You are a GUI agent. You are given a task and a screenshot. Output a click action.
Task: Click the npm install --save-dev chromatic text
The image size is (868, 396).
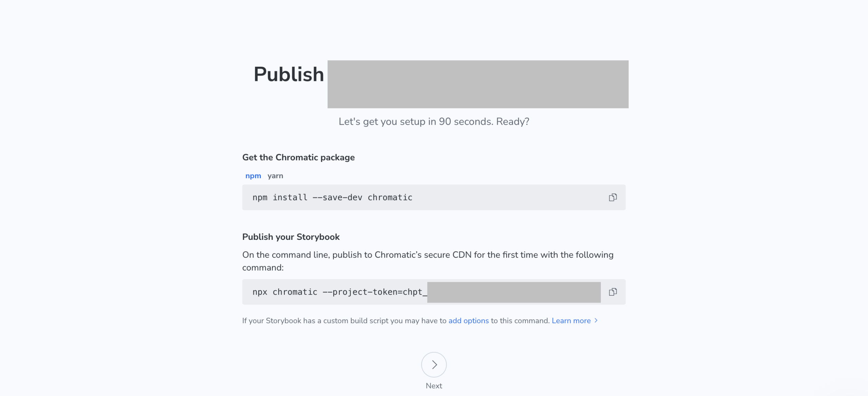coord(332,197)
